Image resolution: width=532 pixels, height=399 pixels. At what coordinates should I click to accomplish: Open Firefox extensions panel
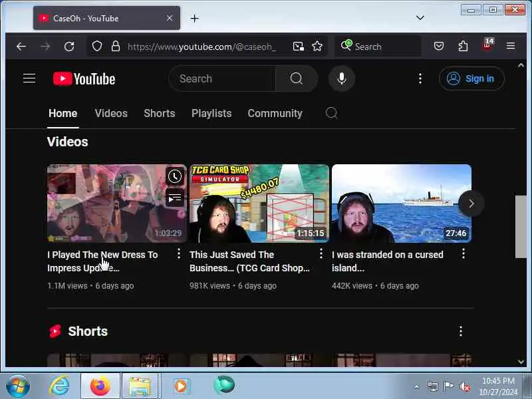click(x=463, y=46)
